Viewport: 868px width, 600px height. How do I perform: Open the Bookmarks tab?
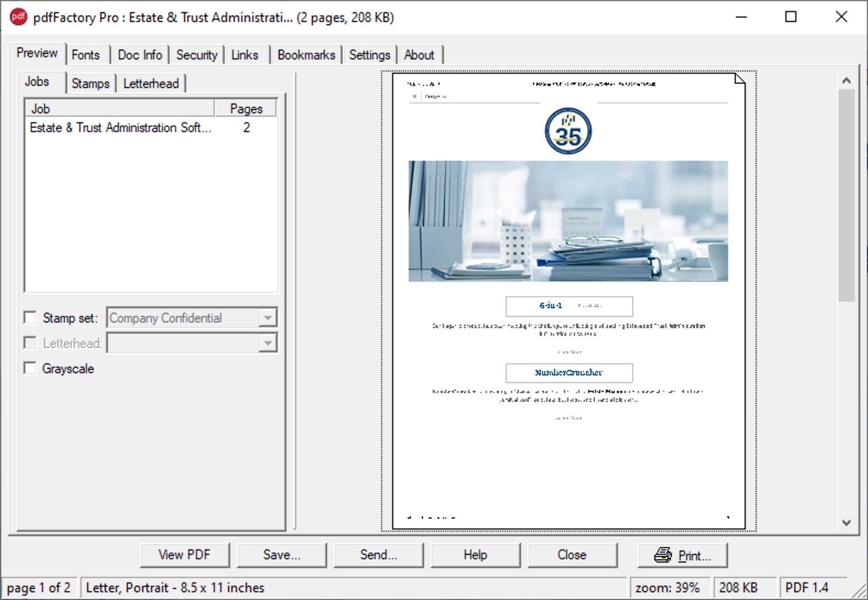pos(306,55)
